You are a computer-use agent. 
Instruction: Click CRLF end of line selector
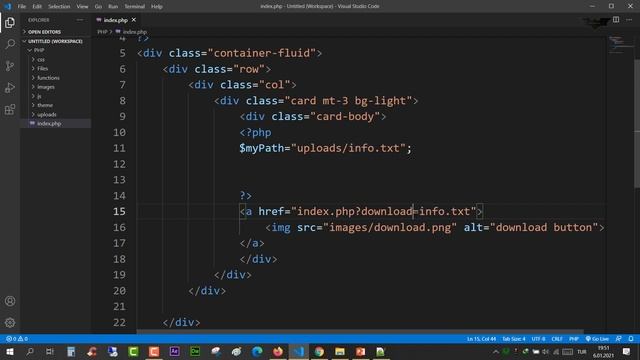click(557, 339)
